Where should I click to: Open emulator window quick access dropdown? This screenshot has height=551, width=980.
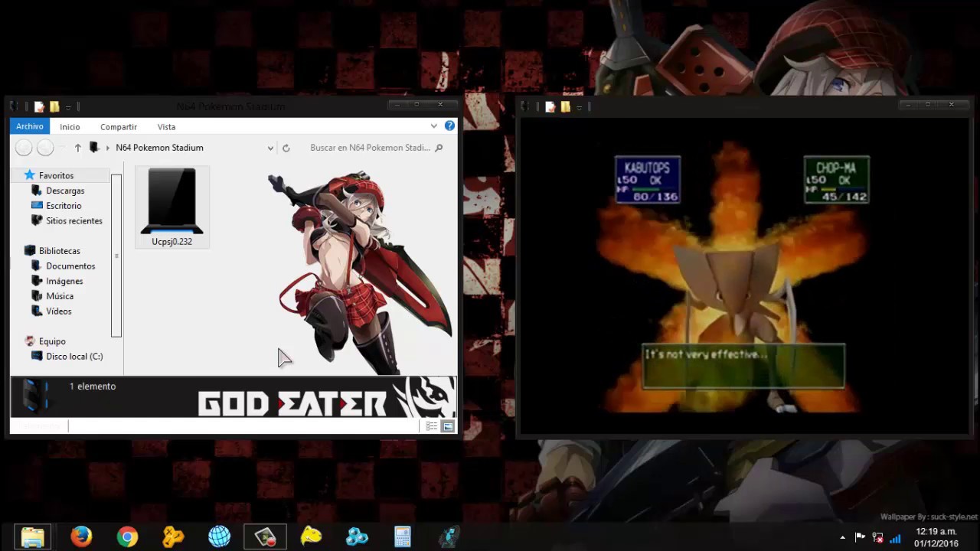pyautogui.click(x=579, y=107)
